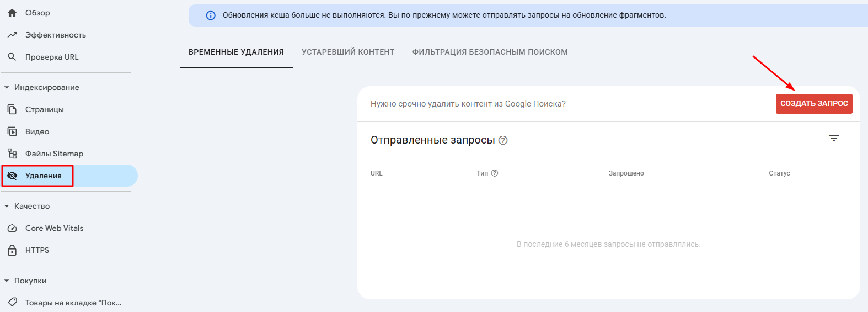Collapse the Покупки section
This screenshot has width=868, height=312.
[x=7, y=281]
